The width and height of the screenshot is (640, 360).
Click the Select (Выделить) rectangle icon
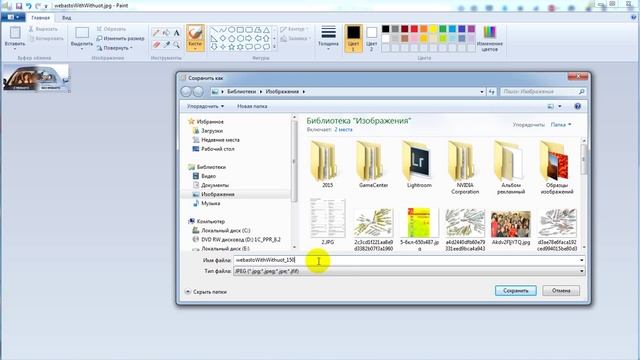[82, 33]
